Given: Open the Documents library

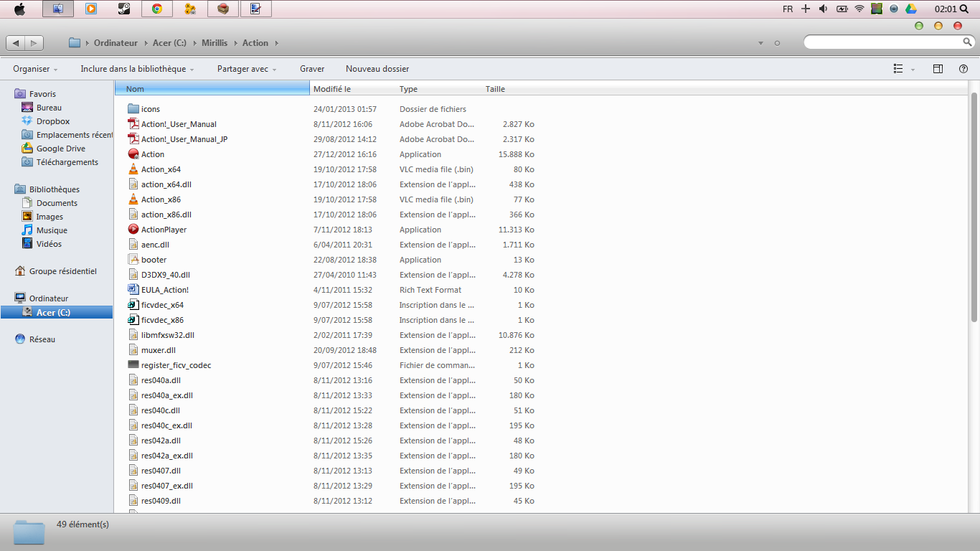Looking at the screenshot, I should (57, 203).
